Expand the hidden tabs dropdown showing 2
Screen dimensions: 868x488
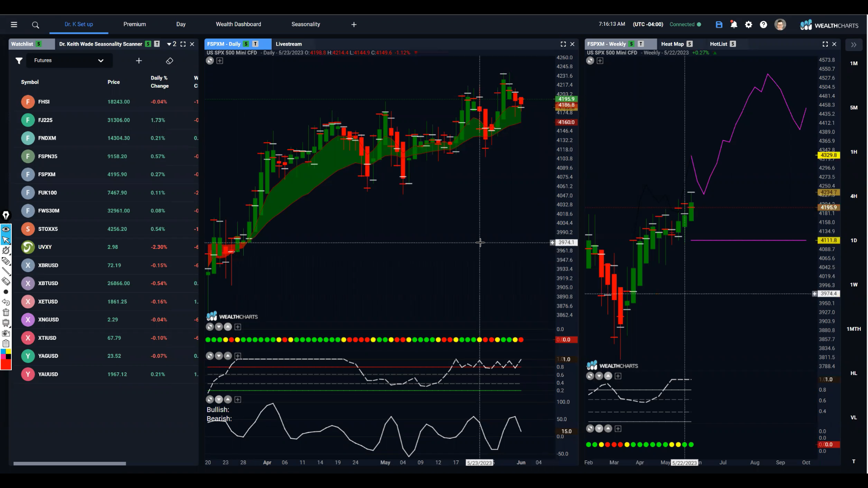[x=171, y=44]
